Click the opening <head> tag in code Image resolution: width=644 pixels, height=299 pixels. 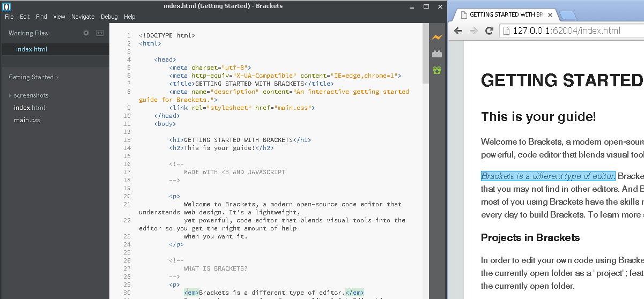(165, 59)
